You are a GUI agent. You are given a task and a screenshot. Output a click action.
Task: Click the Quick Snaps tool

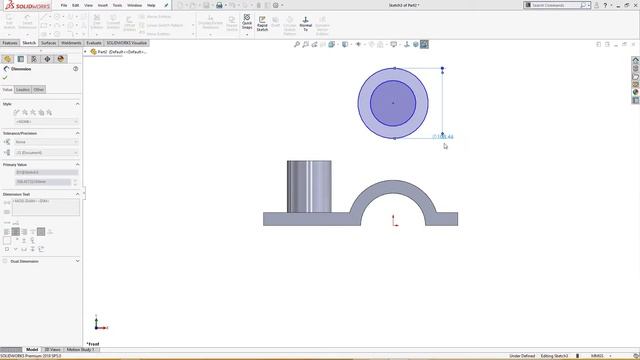click(247, 22)
